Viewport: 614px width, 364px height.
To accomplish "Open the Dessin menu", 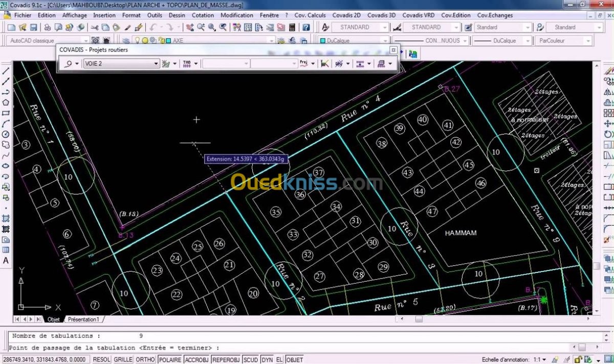I will point(177,15).
